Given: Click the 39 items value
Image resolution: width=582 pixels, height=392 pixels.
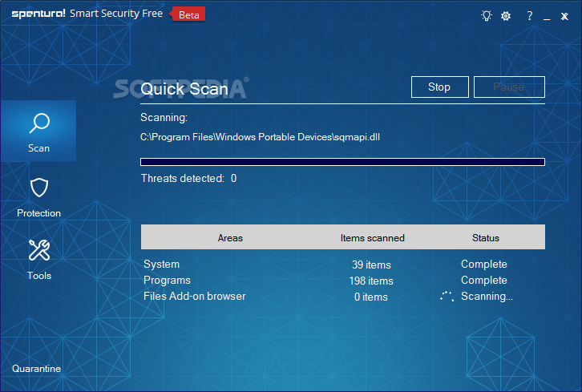Looking at the screenshot, I should 371,265.
